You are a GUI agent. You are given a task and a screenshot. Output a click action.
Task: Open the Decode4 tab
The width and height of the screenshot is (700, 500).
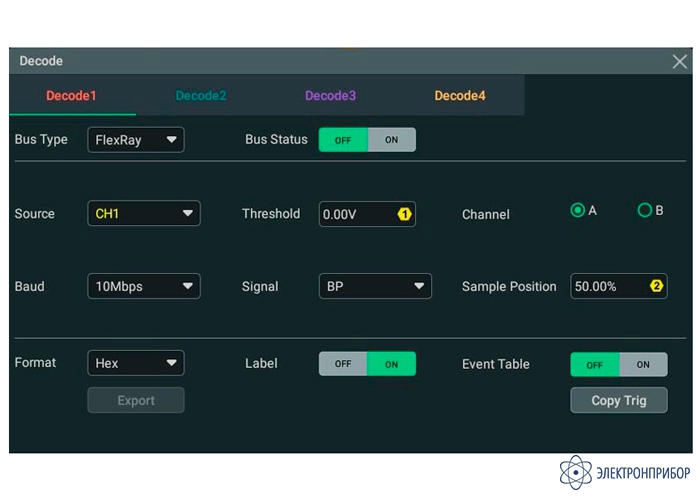click(x=459, y=96)
